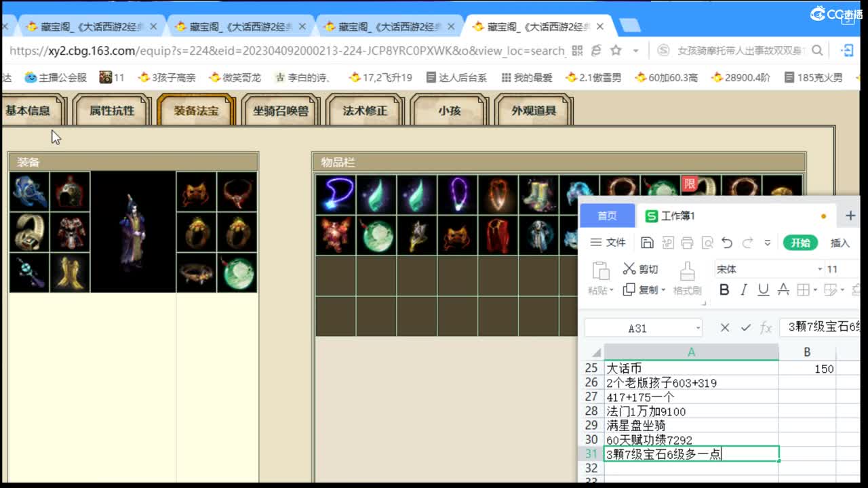Open the font name dropdown 宋体
The image size is (868, 488).
tap(820, 269)
